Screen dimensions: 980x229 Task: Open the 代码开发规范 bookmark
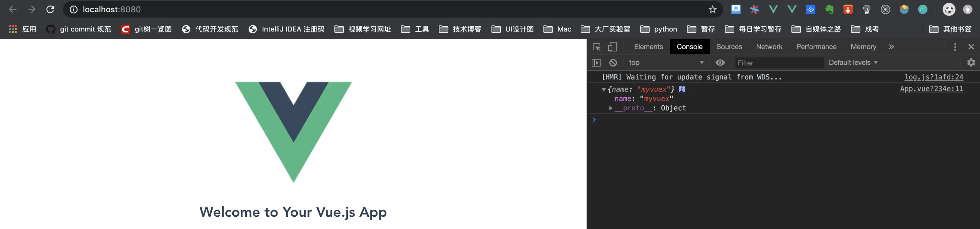coord(210,29)
